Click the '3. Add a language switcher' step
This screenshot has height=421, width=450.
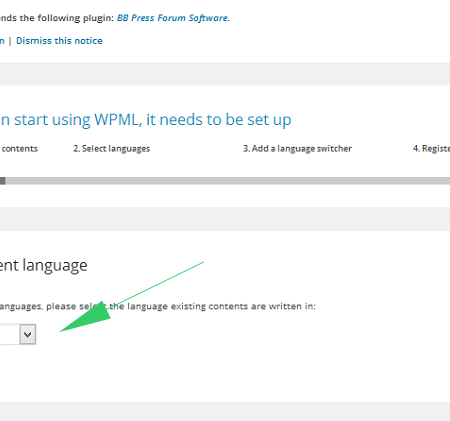click(297, 149)
